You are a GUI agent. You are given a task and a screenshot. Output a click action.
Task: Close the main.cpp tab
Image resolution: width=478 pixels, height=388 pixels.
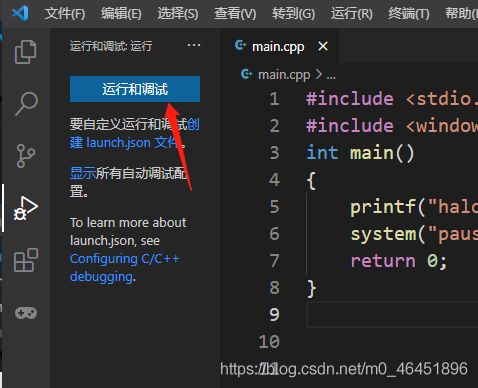(323, 46)
